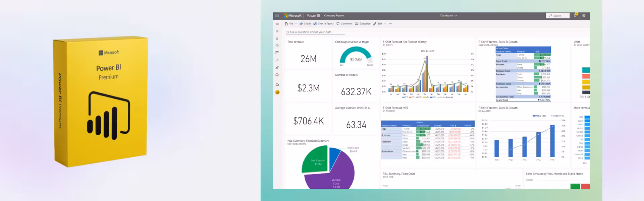Open the File menu dropdown
Viewport: 644px width, 201px height.
point(291,24)
